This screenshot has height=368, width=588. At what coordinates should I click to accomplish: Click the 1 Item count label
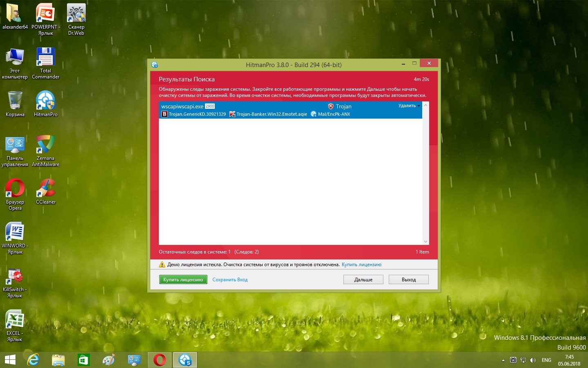pos(422,252)
